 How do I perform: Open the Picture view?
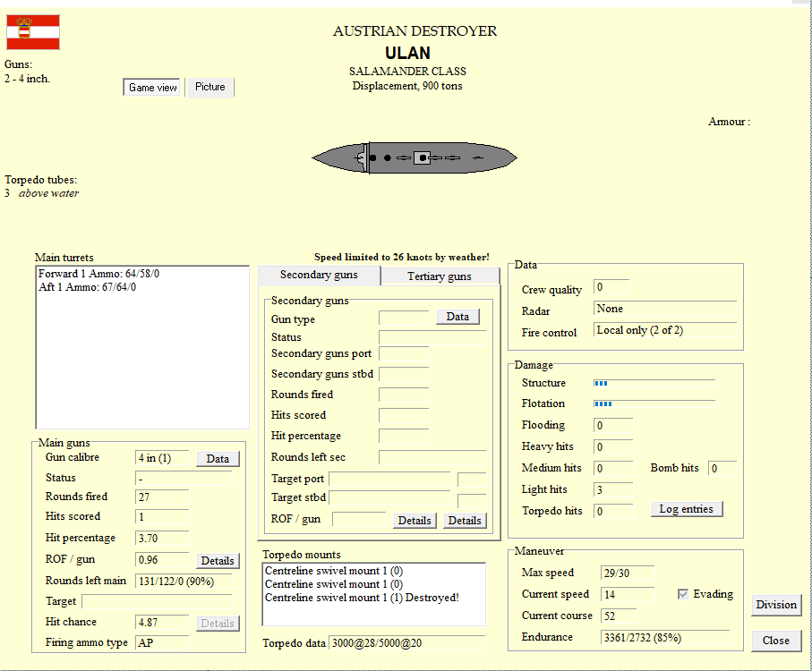(210, 87)
